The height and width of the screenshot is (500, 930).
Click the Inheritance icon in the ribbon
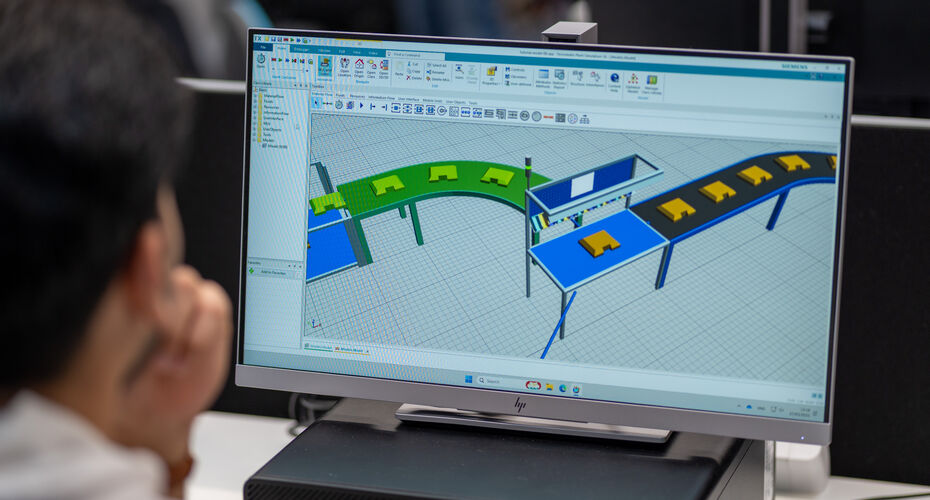point(595,79)
